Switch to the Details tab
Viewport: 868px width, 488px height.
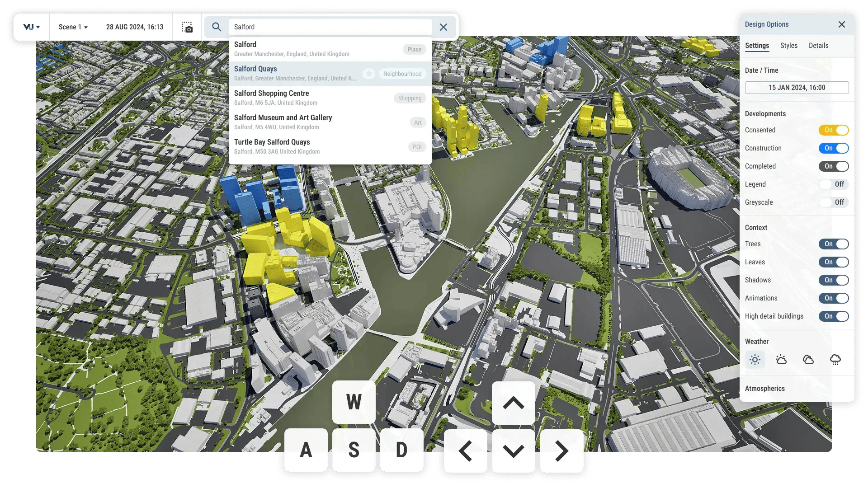[818, 46]
